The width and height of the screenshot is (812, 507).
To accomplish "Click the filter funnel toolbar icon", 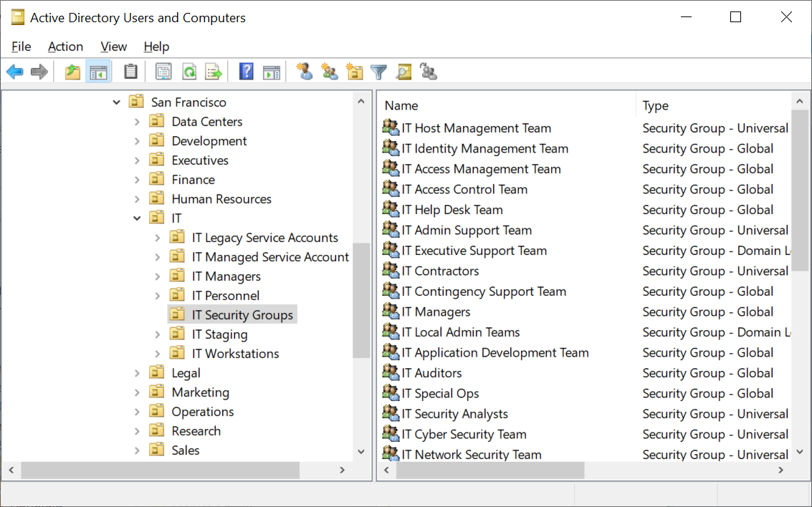I will 379,72.
